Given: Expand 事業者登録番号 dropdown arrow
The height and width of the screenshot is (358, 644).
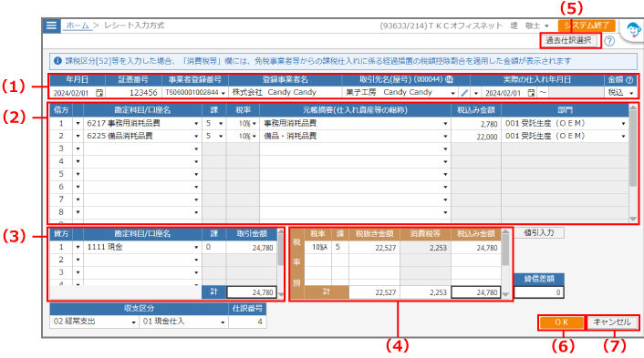Looking at the screenshot, I should (x=223, y=93).
